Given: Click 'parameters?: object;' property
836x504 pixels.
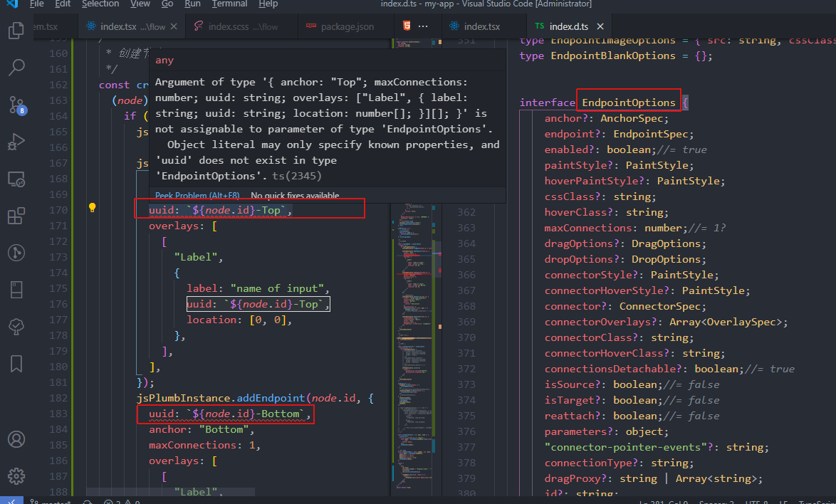Looking at the screenshot, I should (607, 431).
